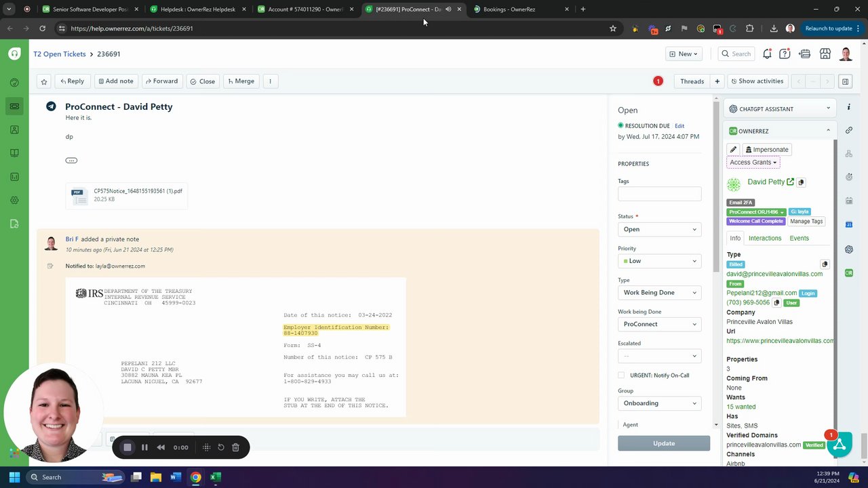The image size is (868, 488).
Task: Open the Solutions book icon in the sidebar
Action: [x=14, y=153]
